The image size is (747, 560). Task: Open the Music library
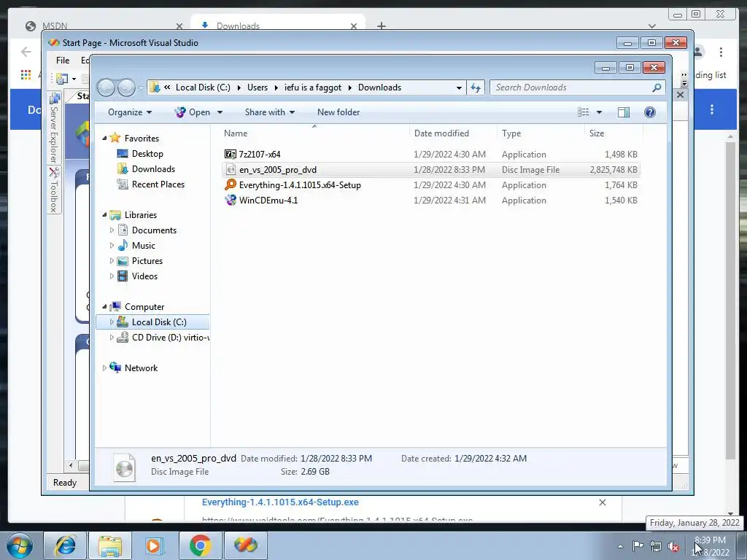(144, 245)
